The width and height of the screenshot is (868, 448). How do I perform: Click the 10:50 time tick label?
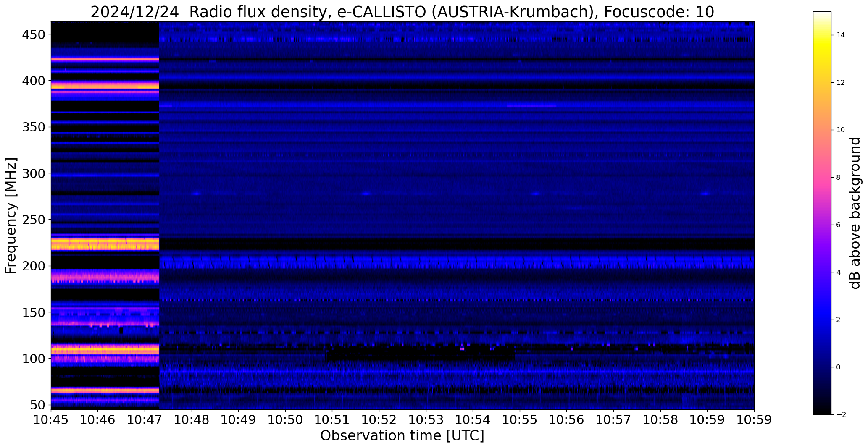pos(286,420)
